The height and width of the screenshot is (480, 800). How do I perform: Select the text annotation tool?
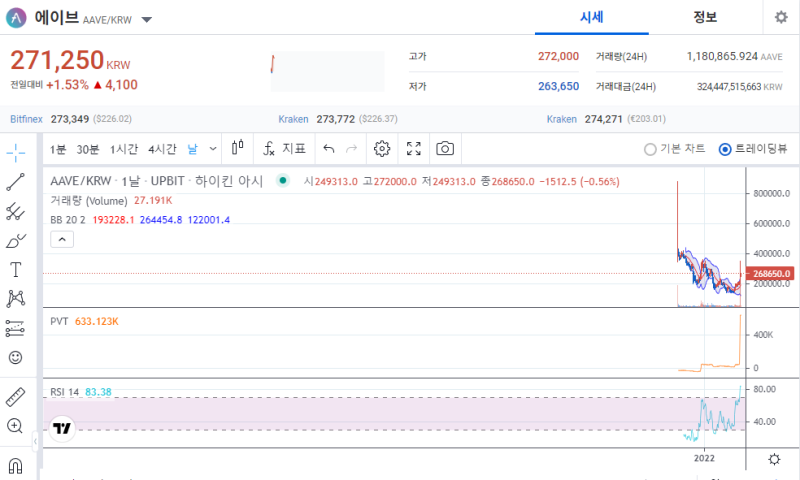(15, 269)
